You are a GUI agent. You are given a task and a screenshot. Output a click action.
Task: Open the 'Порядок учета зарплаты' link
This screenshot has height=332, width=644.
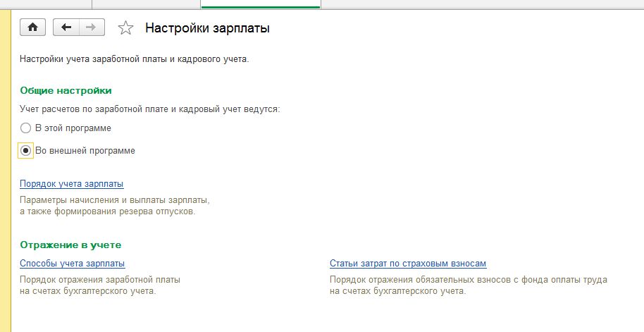click(71, 184)
